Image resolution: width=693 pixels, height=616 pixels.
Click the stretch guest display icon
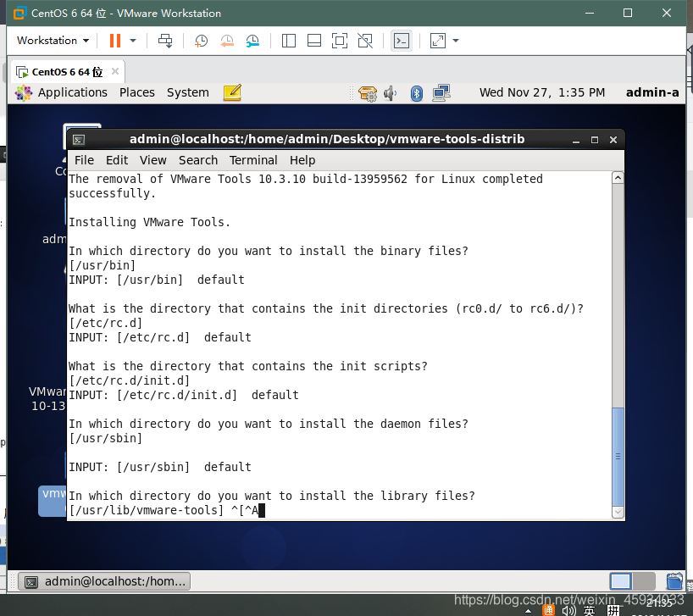(x=437, y=41)
